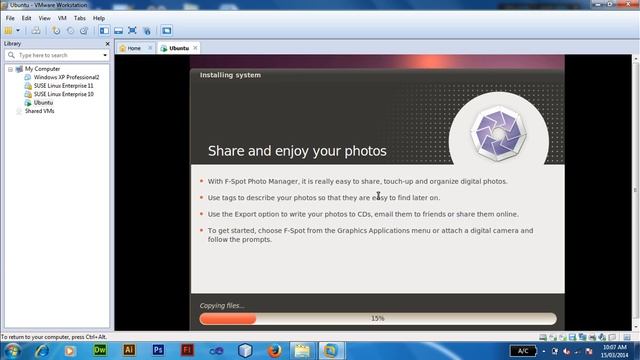640x360 pixels.
Task: Click the revert to snapshot icon
Action: (70, 31)
